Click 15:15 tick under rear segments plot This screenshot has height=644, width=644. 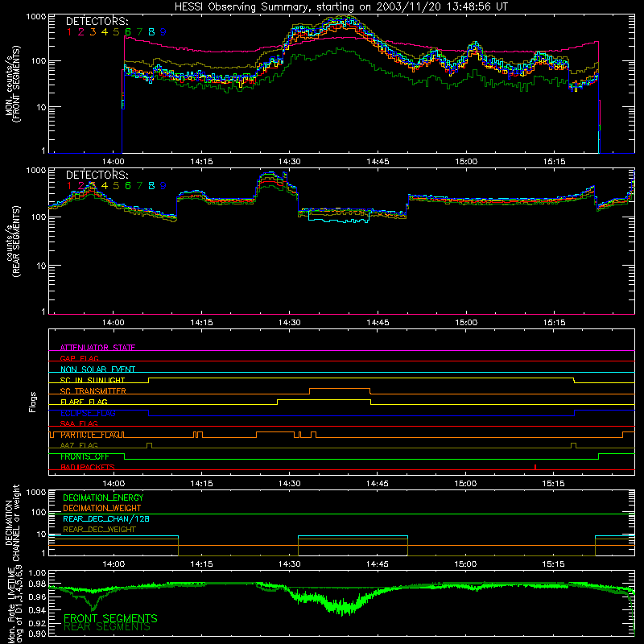click(x=554, y=323)
